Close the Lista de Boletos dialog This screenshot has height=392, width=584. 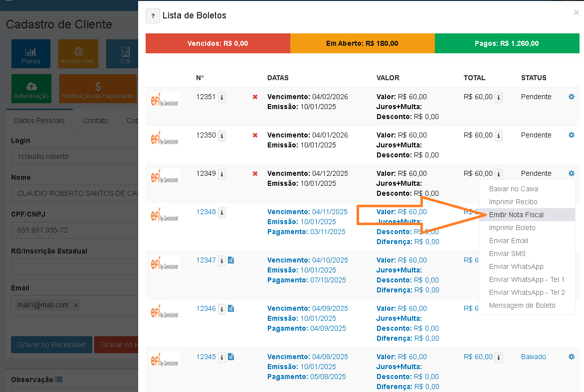tap(576, 13)
